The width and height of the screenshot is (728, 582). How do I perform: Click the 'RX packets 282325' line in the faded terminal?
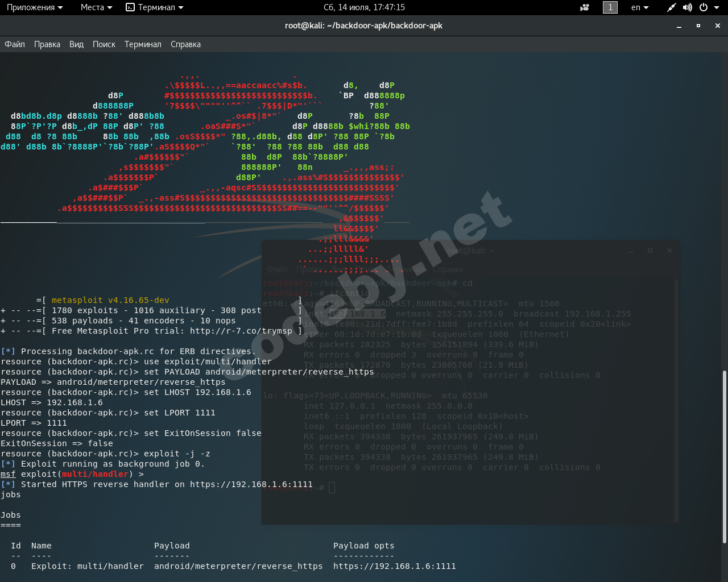click(421, 344)
